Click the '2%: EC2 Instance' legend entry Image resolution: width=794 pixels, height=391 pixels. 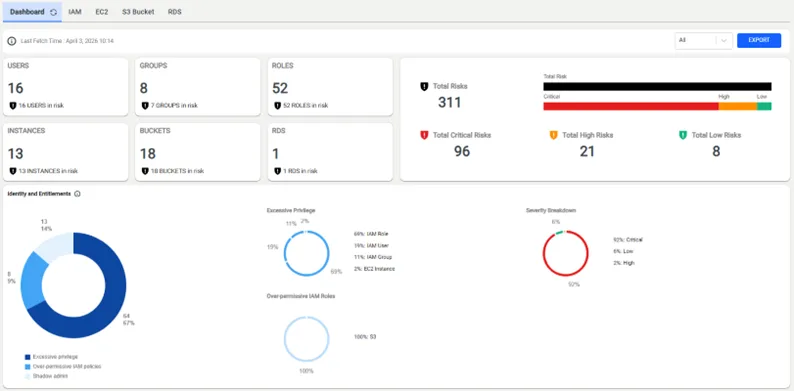pos(374,269)
